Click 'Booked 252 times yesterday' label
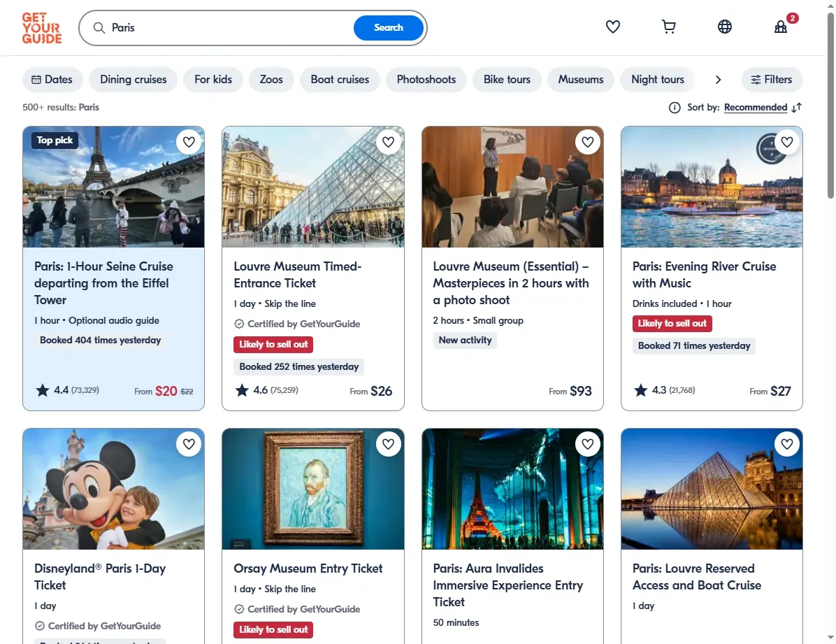 (299, 366)
